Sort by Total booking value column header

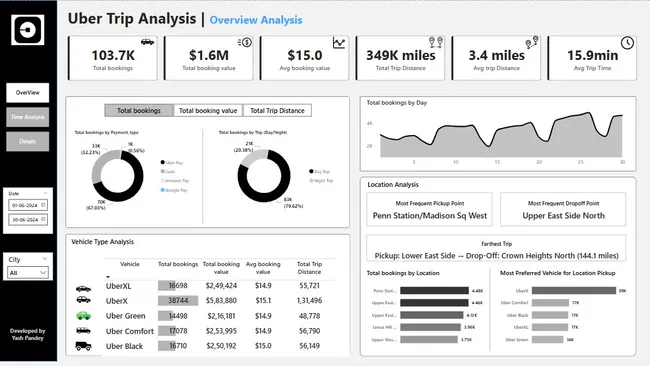(x=221, y=268)
